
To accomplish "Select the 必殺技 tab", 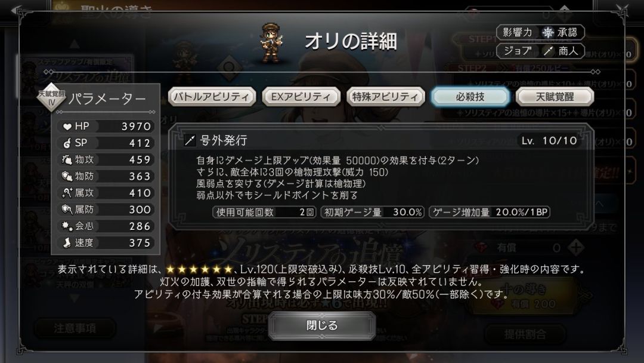I will (x=470, y=97).
